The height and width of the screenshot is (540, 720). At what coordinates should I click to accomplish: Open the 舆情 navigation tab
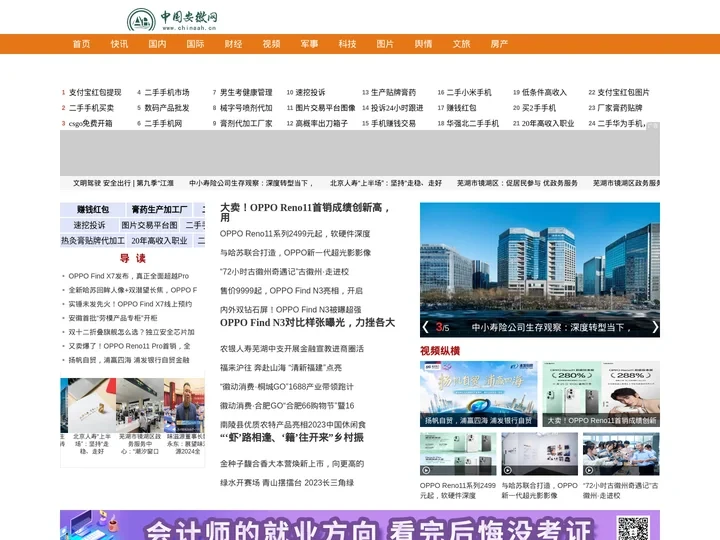click(x=423, y=44)
